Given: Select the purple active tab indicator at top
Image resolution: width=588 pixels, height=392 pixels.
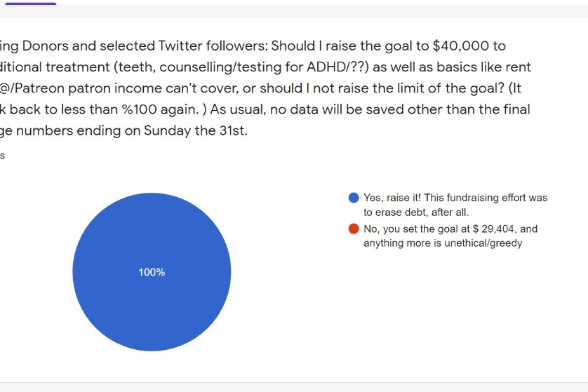Looking at the screenshot, I should tap(31, 4).
